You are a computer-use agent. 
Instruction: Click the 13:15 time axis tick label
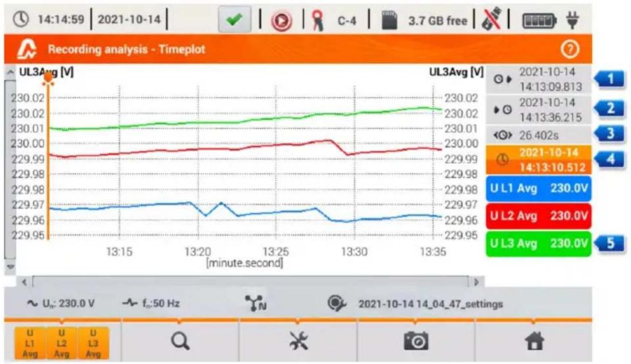tap(120, 252)
